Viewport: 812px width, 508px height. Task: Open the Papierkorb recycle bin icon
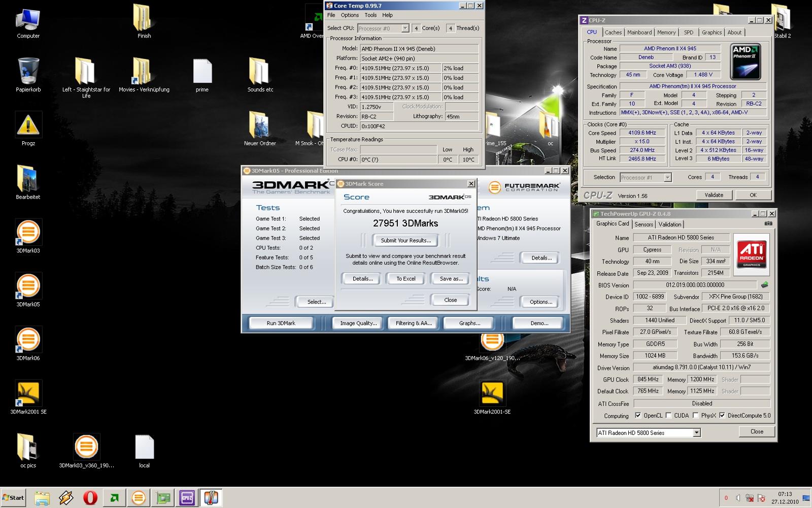(x=28, y=75)
